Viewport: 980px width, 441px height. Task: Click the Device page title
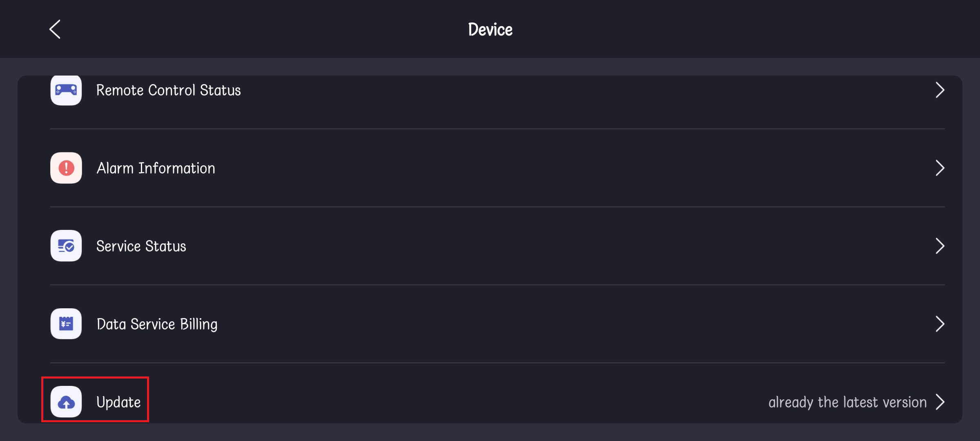click(490, 29)
